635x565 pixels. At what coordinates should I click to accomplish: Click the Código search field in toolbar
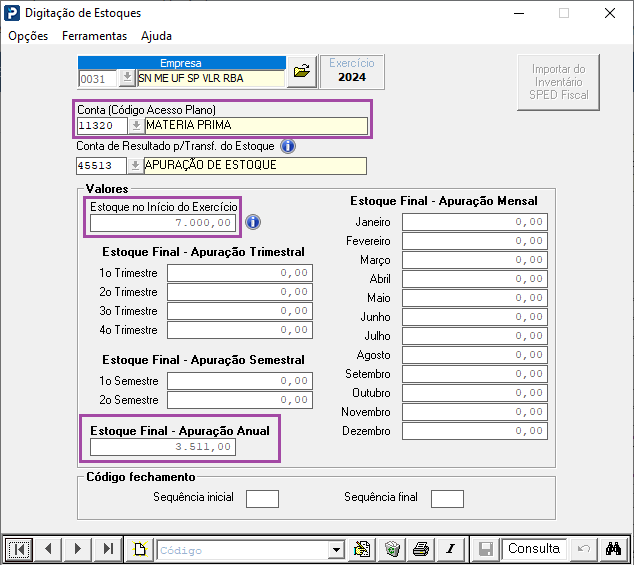click(243, 550)
